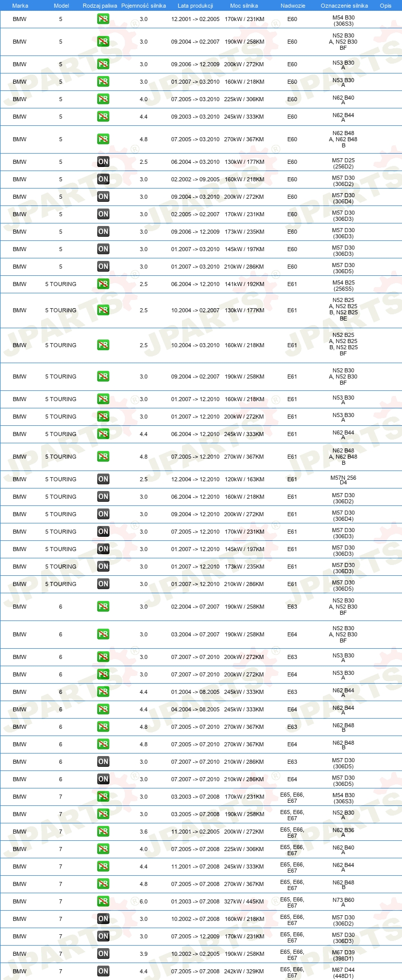
Task: Click the 3.9 engine capacity cell
Action: pyautogui.click(x=143, y=954)
